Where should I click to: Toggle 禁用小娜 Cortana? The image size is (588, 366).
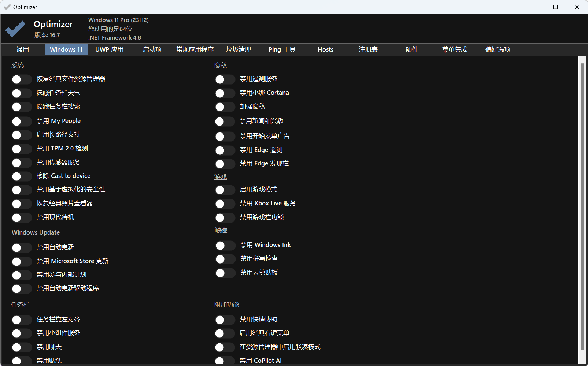click(225, 93)
